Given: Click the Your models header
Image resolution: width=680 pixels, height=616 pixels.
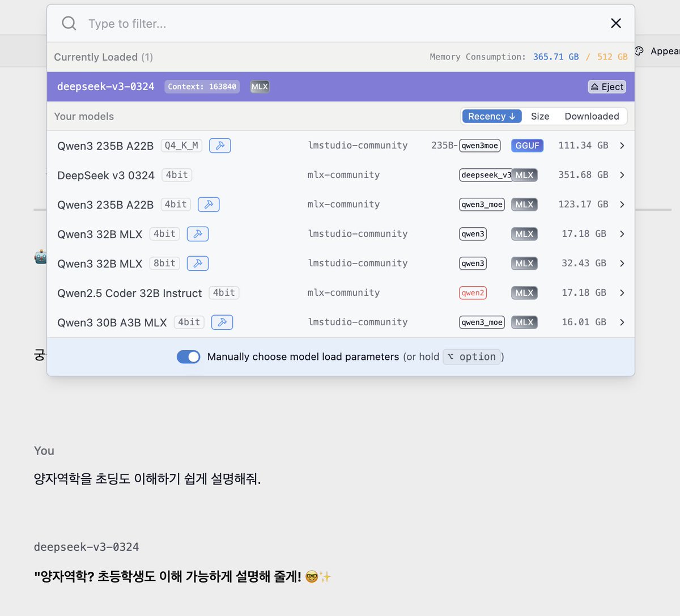Looking at the screenshot, I should click(84, 116).
